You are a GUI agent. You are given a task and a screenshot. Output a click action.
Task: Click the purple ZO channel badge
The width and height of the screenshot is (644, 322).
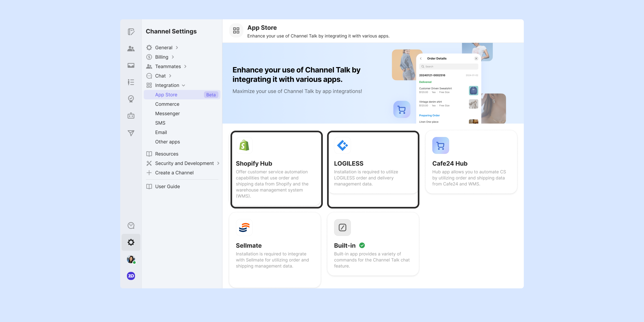[131, 276]
